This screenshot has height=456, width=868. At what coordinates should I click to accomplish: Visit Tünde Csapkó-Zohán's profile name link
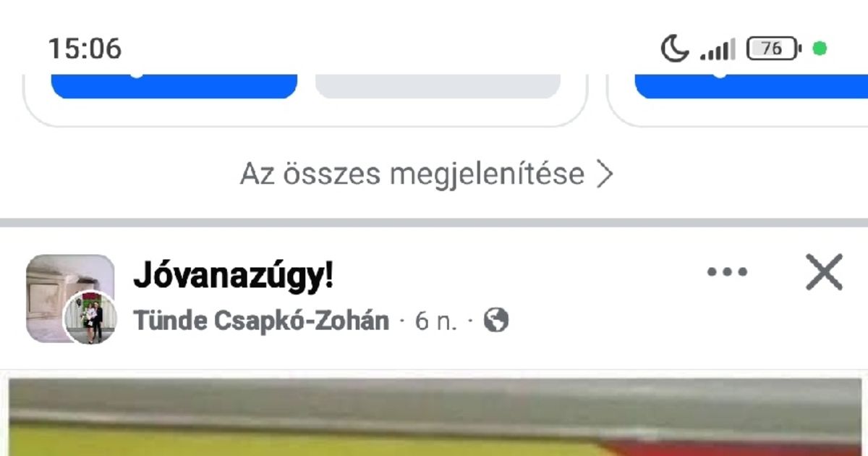point(261,321)
